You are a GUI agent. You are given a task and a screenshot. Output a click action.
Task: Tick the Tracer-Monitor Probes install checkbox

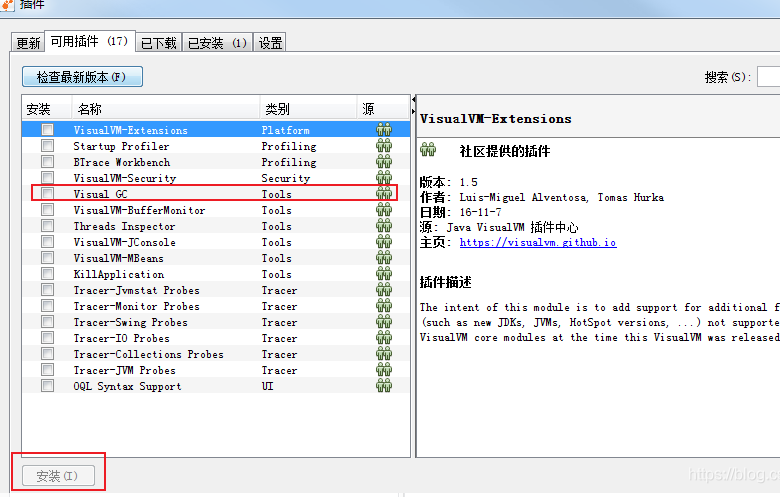47,306
